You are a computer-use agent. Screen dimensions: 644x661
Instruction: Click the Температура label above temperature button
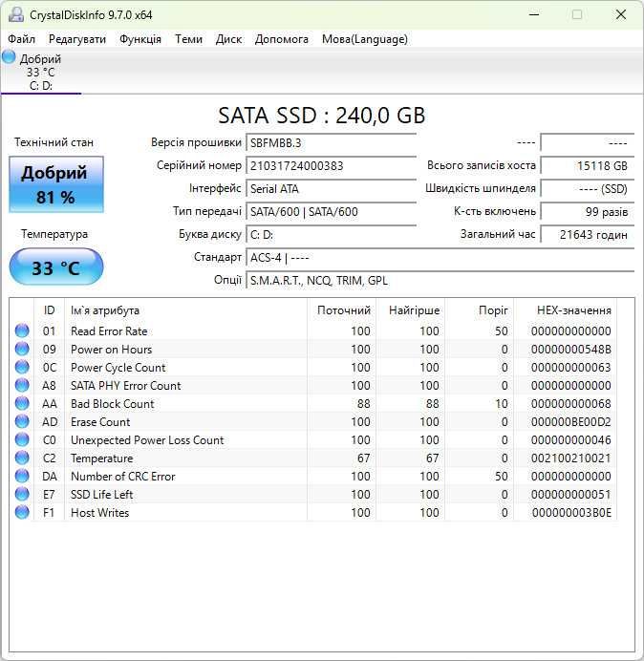(x=54, y=234)
